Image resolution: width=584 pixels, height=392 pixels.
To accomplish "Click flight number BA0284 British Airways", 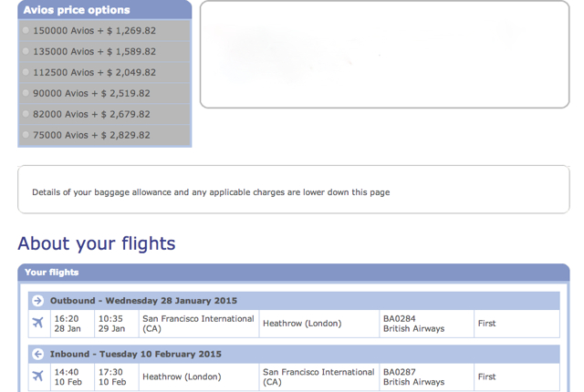I will pos(413,324).
